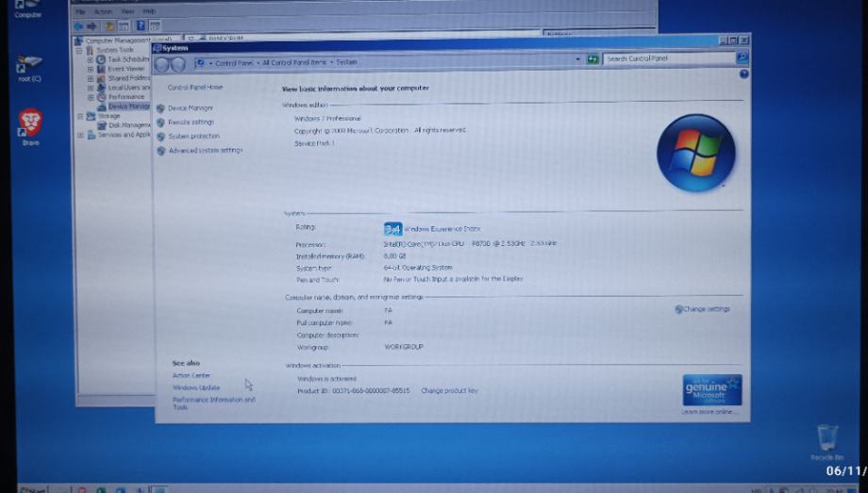Click the Forward arrow in Computer Management toolbar
The image size is (868, 493).
tap(92, 26)
